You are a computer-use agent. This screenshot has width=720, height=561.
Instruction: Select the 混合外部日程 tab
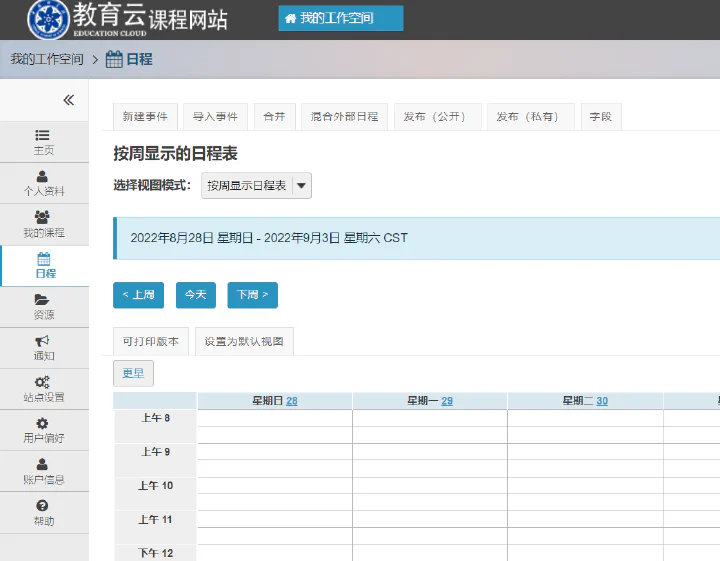[x=344, y=117]
